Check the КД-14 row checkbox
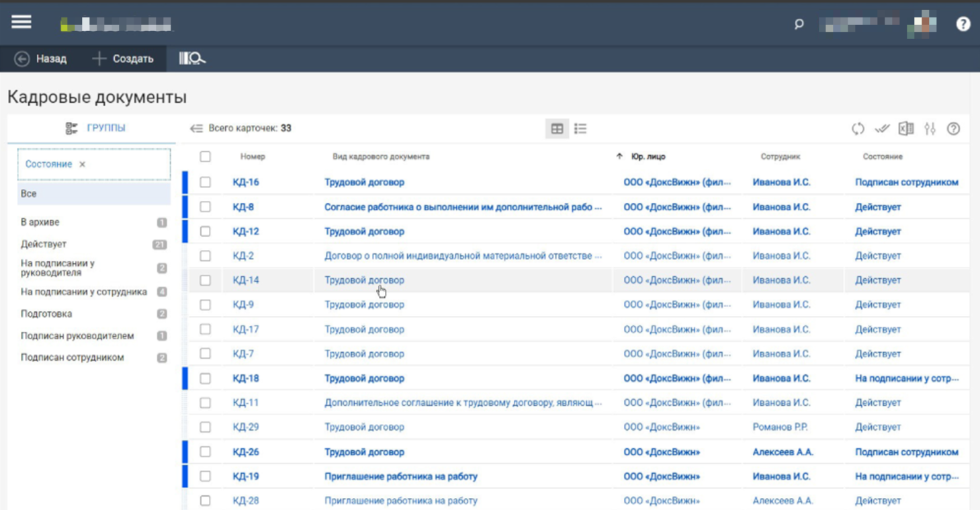Image resolution: width=980 pixels, height=510 pixels. click(x=206, y=280)
